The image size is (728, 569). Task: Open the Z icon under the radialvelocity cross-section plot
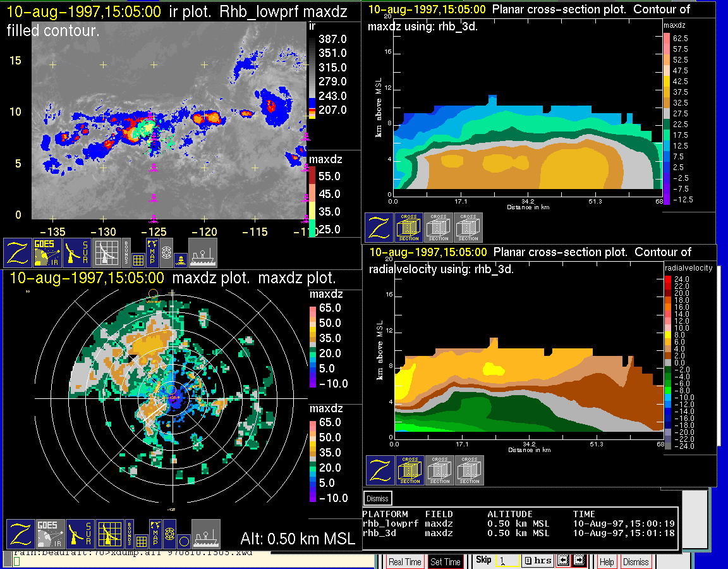380,470
